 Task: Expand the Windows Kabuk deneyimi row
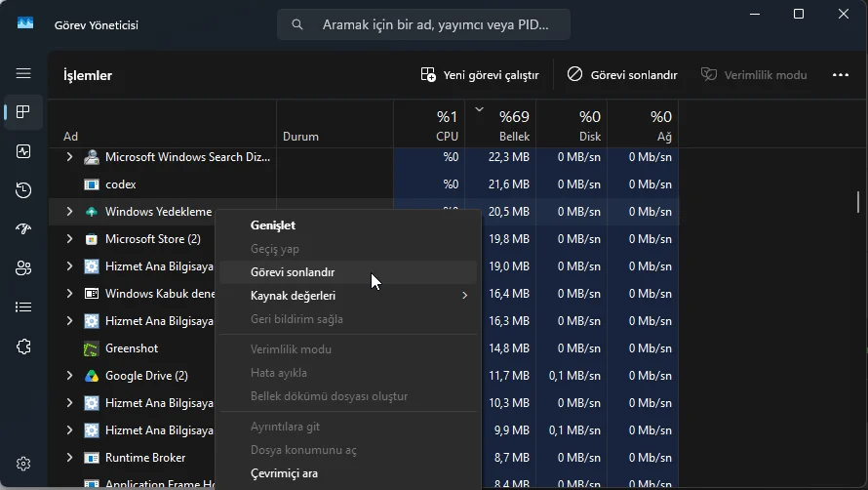coord(69,293)
